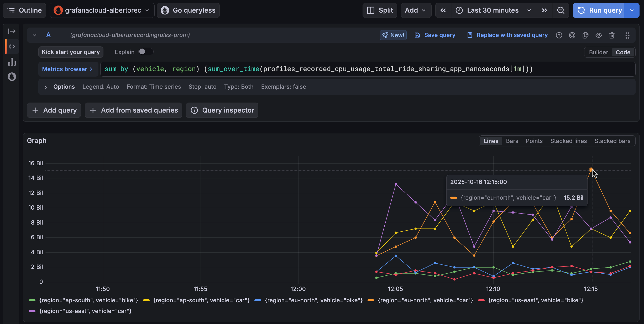The width and height of the screenshot is (644, 324).
Task: Switch to Builder mode
Action: (599, 52)
